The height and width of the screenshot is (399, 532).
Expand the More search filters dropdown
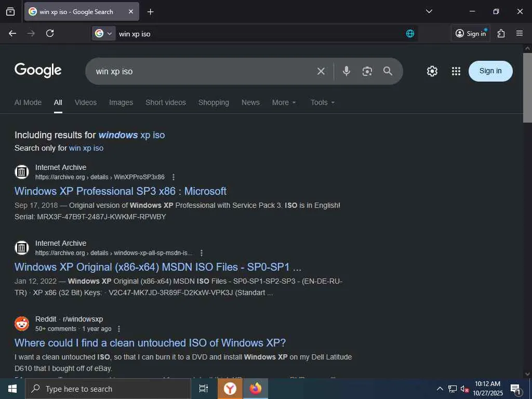coord(284,102)
